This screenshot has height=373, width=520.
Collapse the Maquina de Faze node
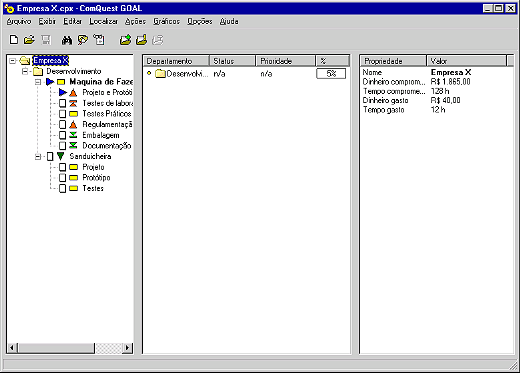[38, 82]
